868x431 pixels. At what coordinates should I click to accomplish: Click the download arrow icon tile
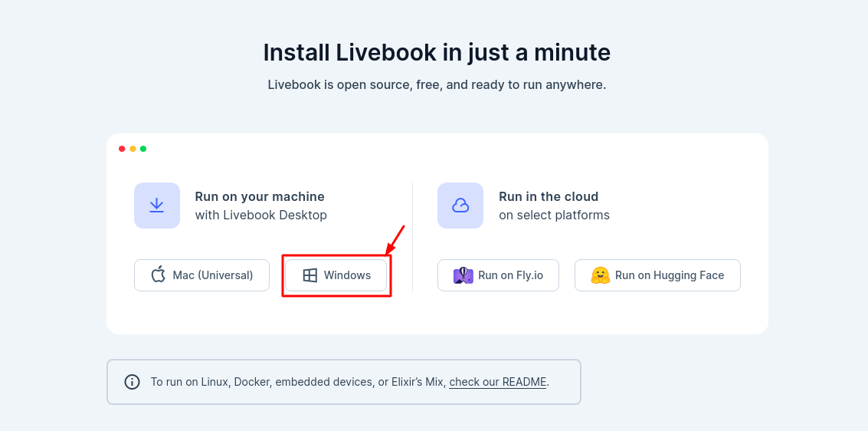pyautogui.click(x=156, y=206)
